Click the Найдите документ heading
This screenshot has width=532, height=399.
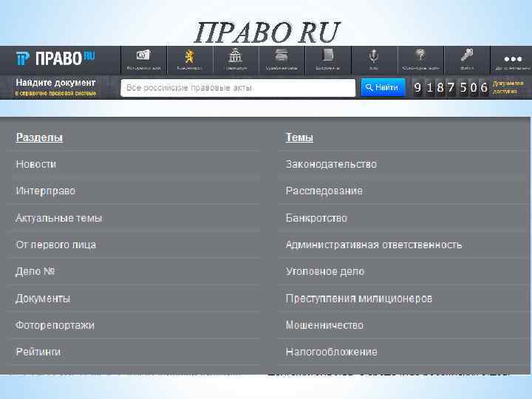(55, 83)
